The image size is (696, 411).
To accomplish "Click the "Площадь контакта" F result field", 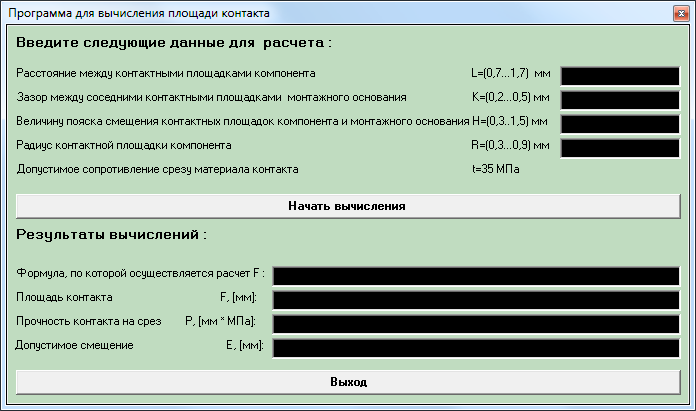I will tap(476, 300).
